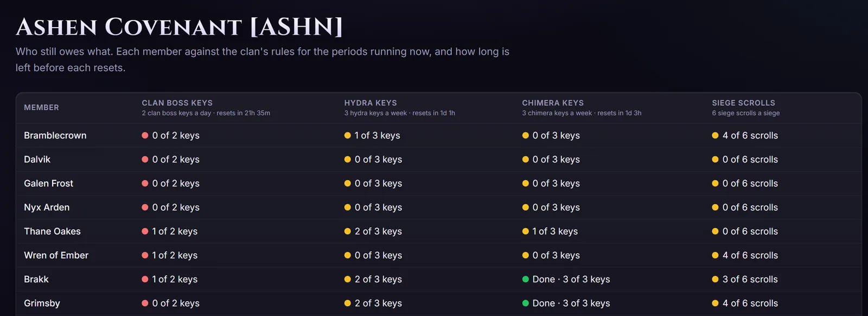Click the CHIMERA KEYS column header
Image resolution: width=868 pixels, height=316 pixels.
coord(553,103)
